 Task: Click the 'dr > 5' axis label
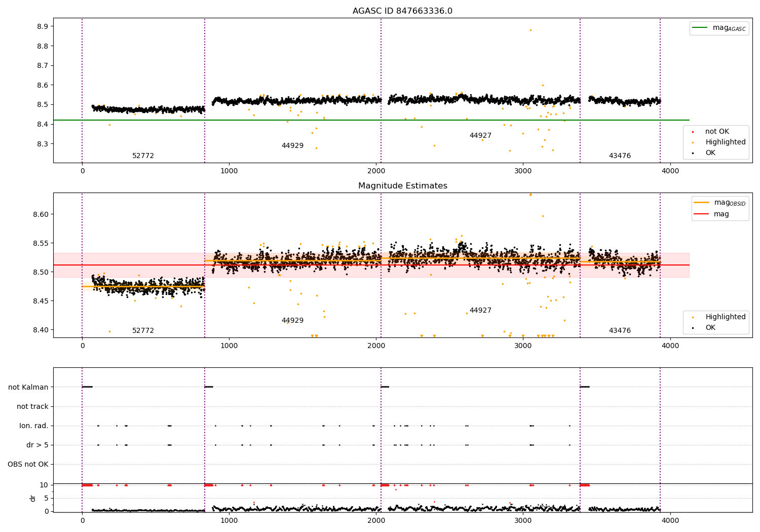coord(37,445)
